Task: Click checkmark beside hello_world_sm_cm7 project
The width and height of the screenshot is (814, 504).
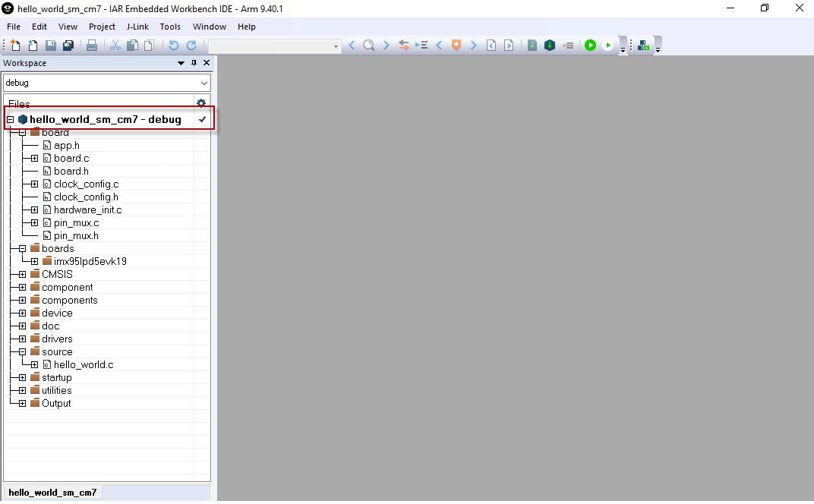Action: click(202, 119)
